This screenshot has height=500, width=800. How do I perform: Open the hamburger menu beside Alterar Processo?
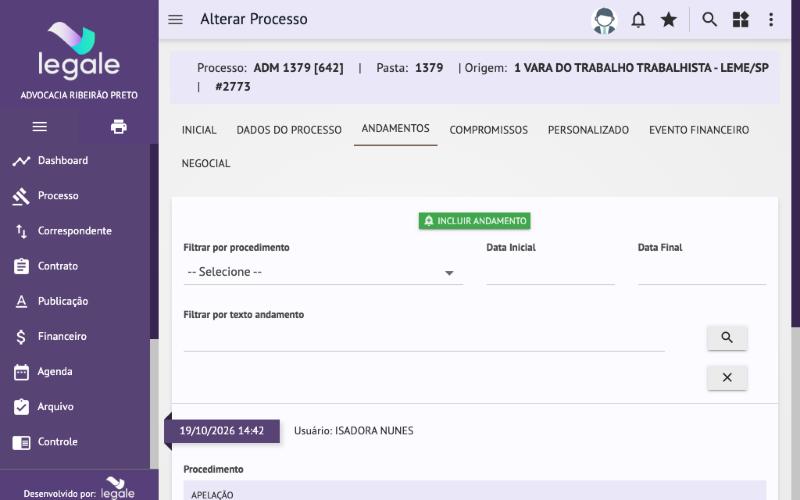[175, 19]
